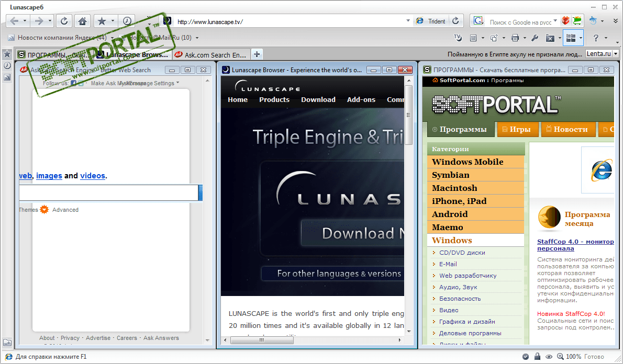This screenshot has width=623, height=364.
Task: Click the red gift box icon
Action: [565, 20]
